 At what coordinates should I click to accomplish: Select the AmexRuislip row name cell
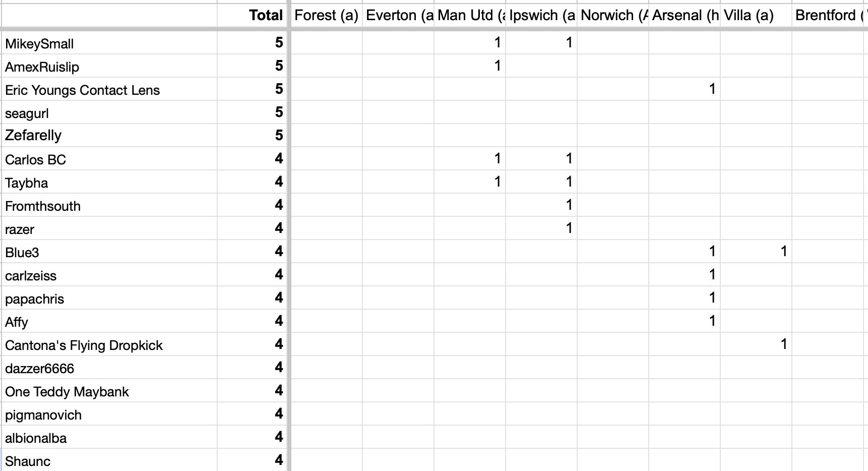click(109, 66)
